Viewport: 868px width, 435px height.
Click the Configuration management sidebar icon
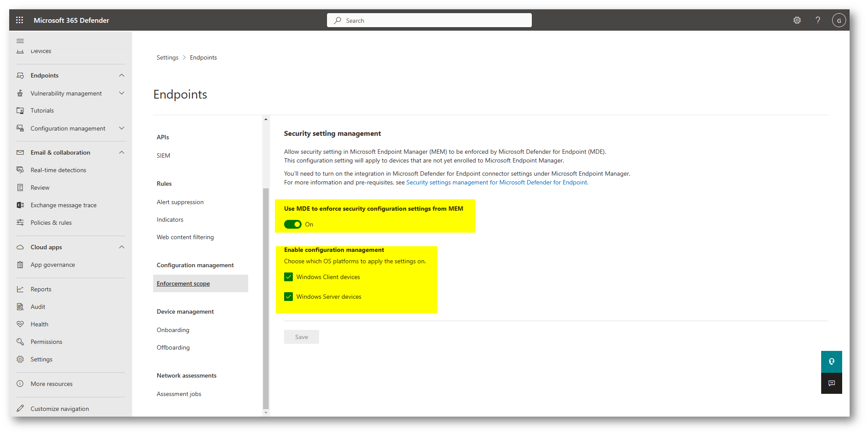[20, 128]
